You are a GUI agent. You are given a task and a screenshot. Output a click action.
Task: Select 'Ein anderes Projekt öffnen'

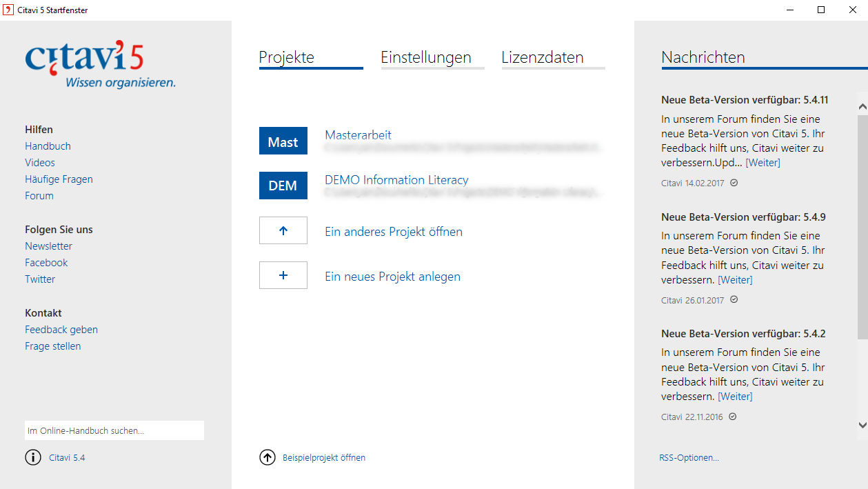(x=394, y=232)
